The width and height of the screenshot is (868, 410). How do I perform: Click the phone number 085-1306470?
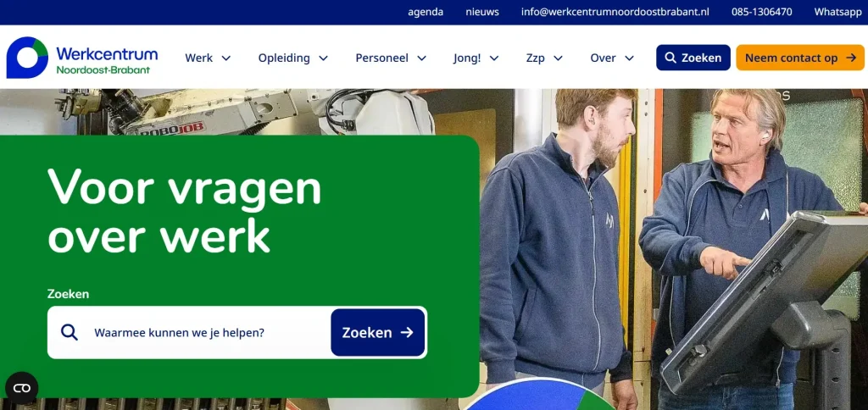coord(762,12)
